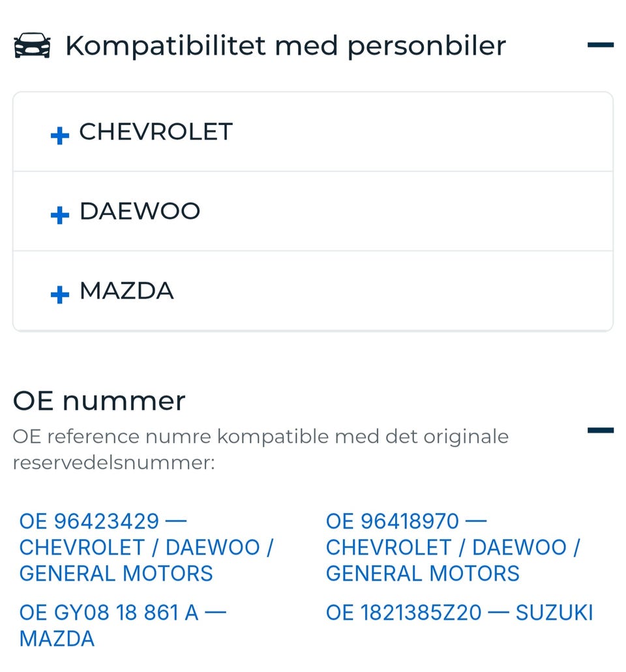Click the word SUZUKI in the OE link
The height and width of the screenshot is (672, 626).
click(x=554, y=613)
